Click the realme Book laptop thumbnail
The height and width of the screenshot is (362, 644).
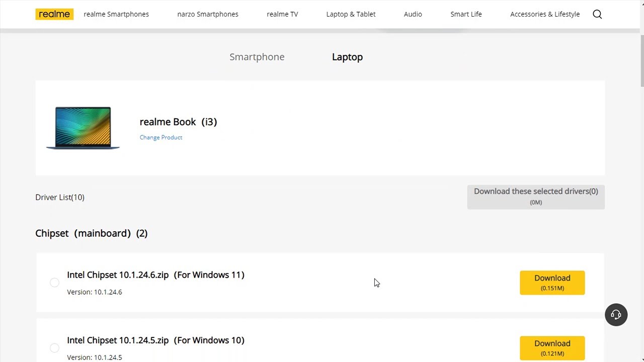(83, 128)
